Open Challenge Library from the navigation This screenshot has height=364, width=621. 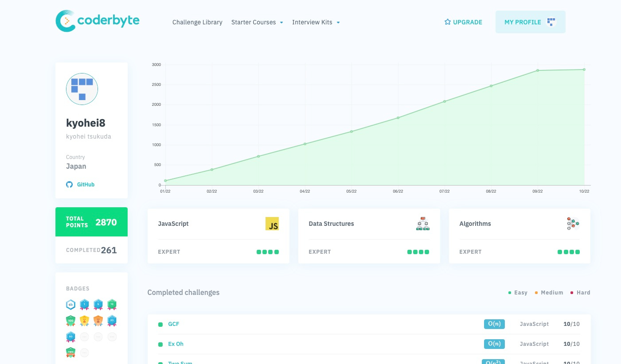coord(197,22)
